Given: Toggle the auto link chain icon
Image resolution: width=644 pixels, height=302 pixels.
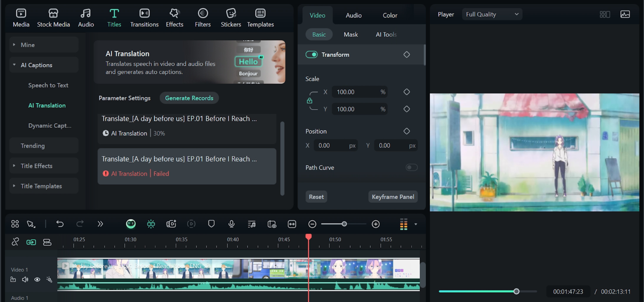Looking at the screenshot, I should 31,242.
